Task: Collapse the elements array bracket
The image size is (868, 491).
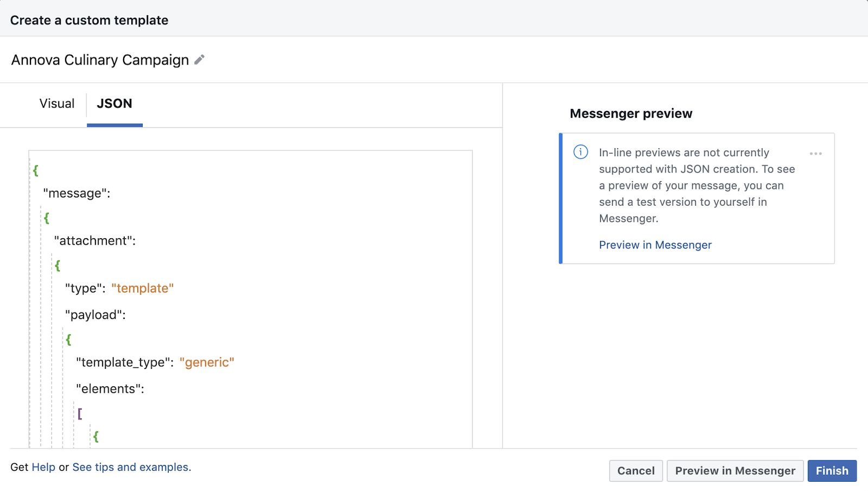Action: pyautogui.click(x=80, y=414)
